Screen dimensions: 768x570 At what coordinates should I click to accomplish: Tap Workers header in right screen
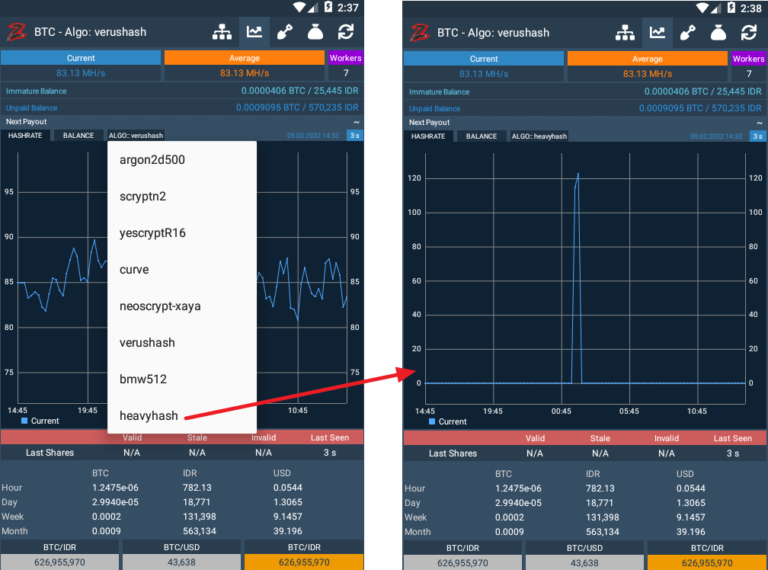click(748, 59)
